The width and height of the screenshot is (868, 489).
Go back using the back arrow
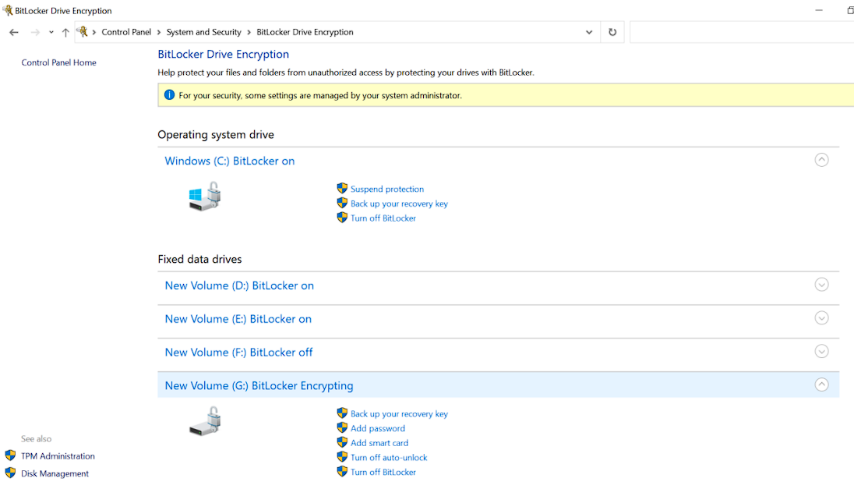(x=13, y=32)
